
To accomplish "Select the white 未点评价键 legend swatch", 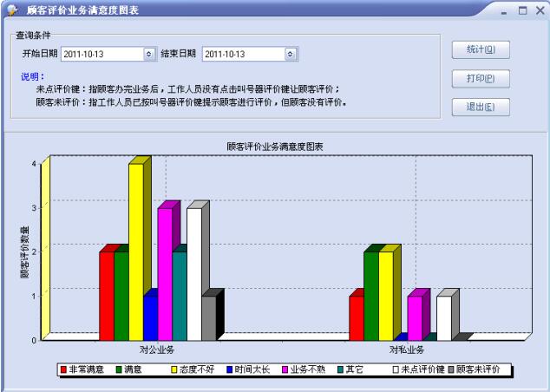I will click(395, 369).
